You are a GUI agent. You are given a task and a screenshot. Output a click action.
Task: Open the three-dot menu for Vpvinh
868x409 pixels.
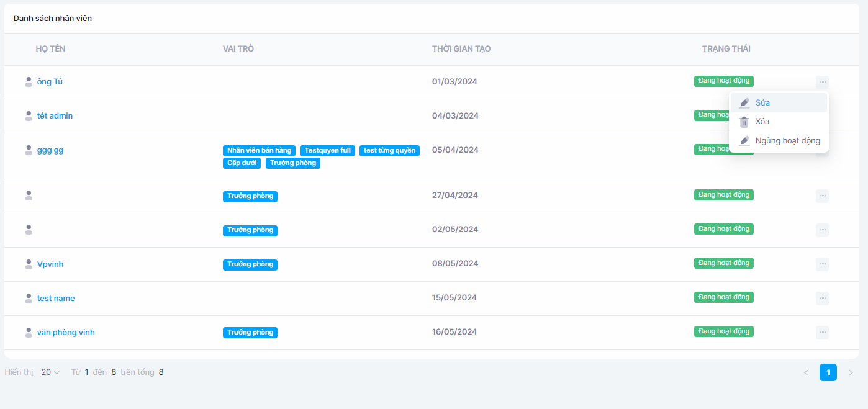tap(822, 264)
